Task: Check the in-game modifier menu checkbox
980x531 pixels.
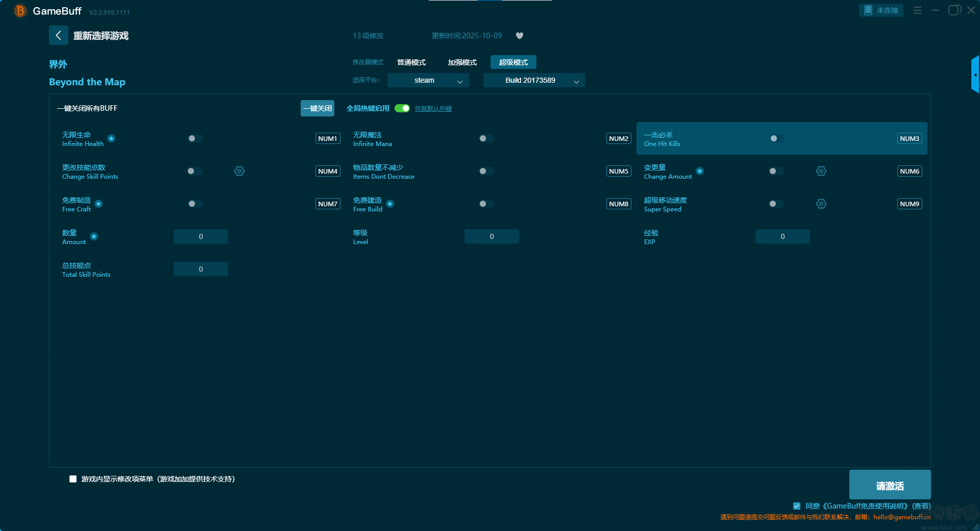Action: [73, 479]
